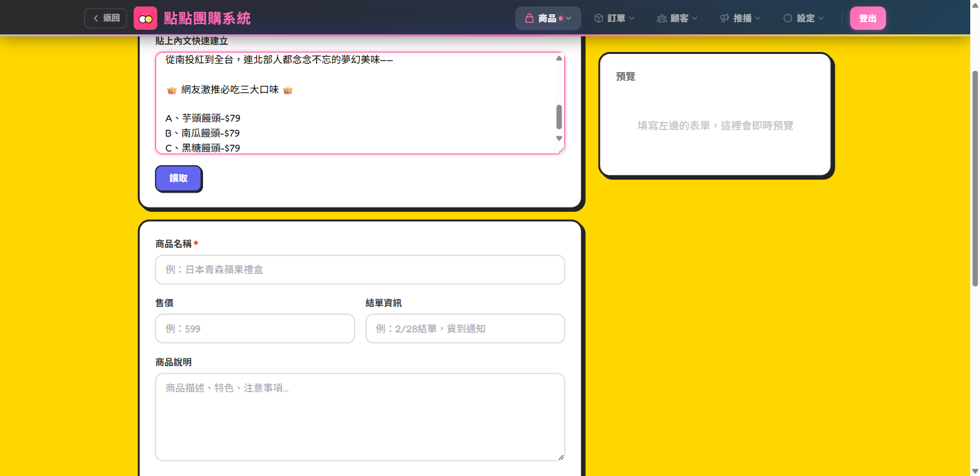980x476 pixels.
Task: Click the textarea scrollbar down arrow
Action: pyautogui.click(x=558, y=139)
